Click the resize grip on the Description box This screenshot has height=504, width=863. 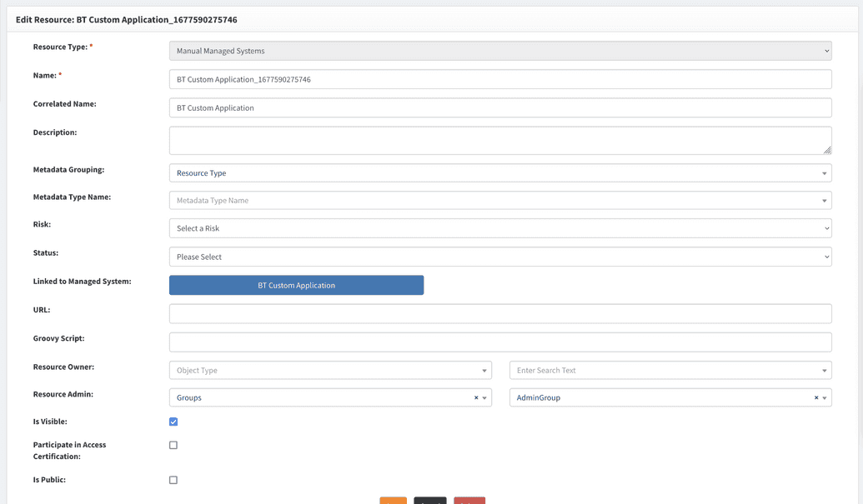826,150
